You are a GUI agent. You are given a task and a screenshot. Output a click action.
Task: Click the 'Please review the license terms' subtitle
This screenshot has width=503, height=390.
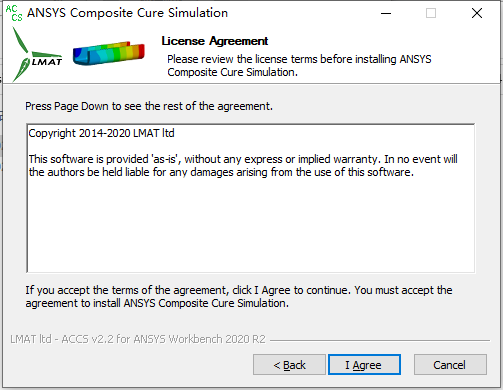click(x=299, y=66)
